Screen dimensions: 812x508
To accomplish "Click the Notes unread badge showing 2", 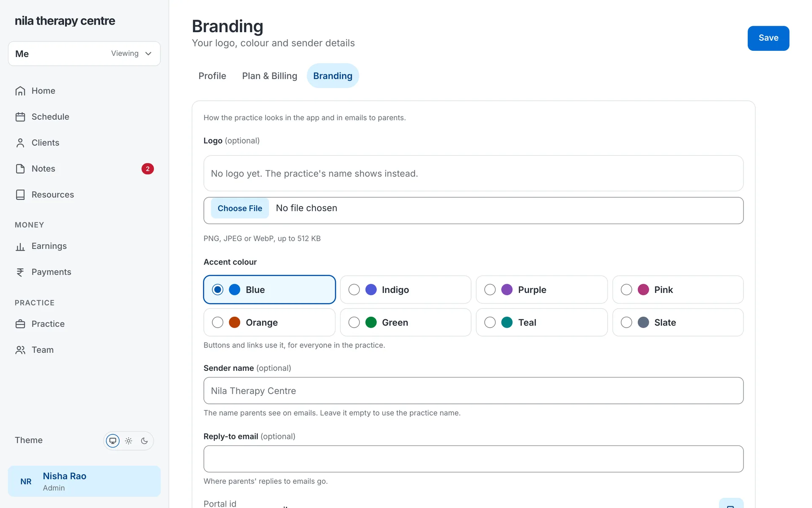I will [x=148, y=169].
